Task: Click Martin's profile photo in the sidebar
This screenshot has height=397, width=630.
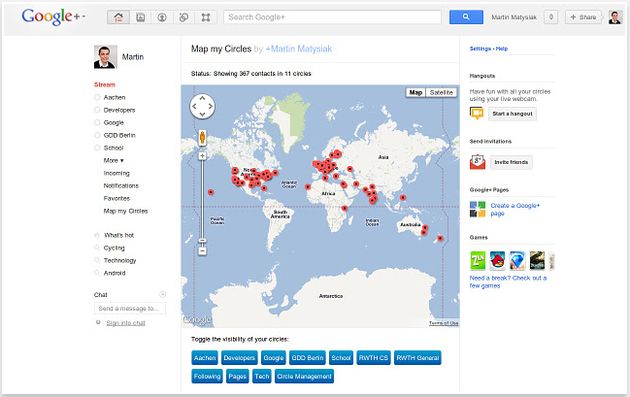Action: pyautogui.click(x=105, y=57)
